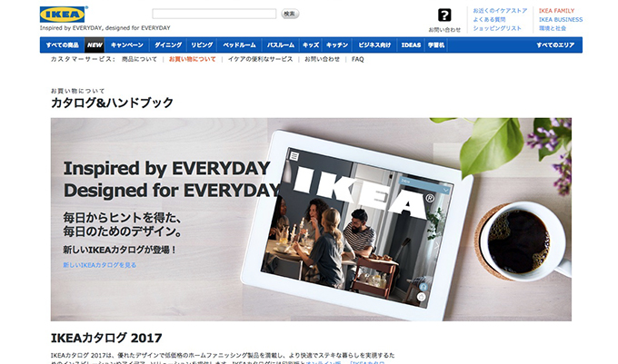Click the FAQ link in the sub-navigation

click(357, 59)
